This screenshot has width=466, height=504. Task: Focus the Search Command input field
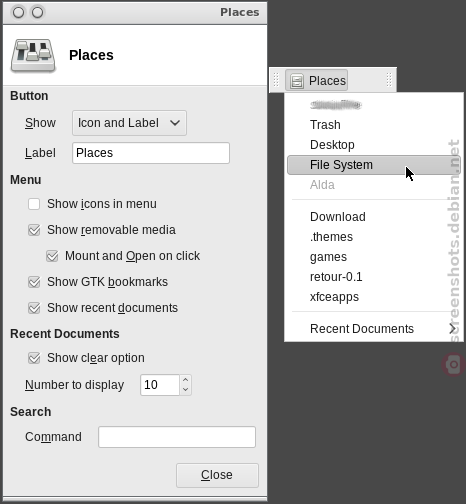[x=177, y=437]
